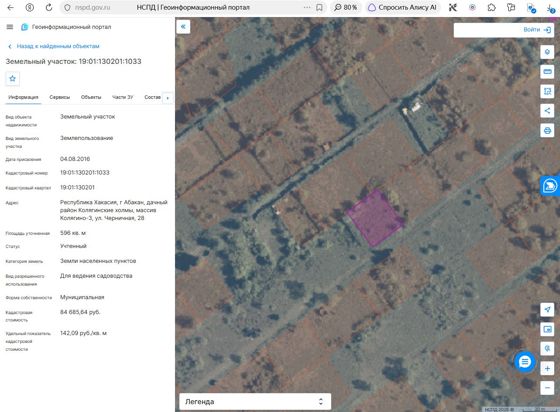Return via Назад к найденным объектам link

click(x=54, y=46)
